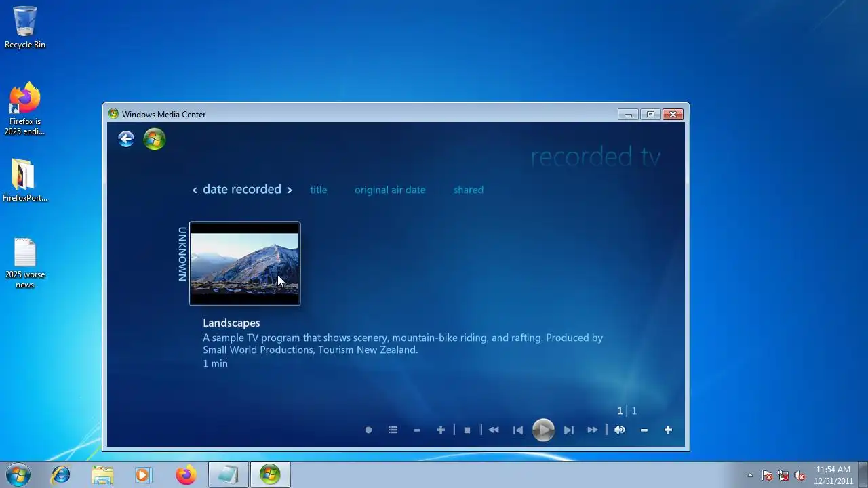This screenshot has width=868, height=488.
Task: Skip back with the previous button
Action: click(x=518, y=430)
